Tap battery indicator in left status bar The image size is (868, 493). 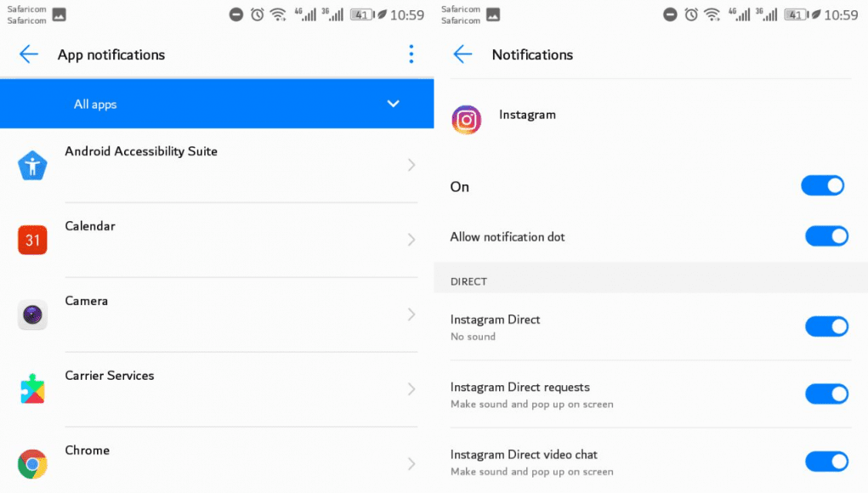click(362, 15)
